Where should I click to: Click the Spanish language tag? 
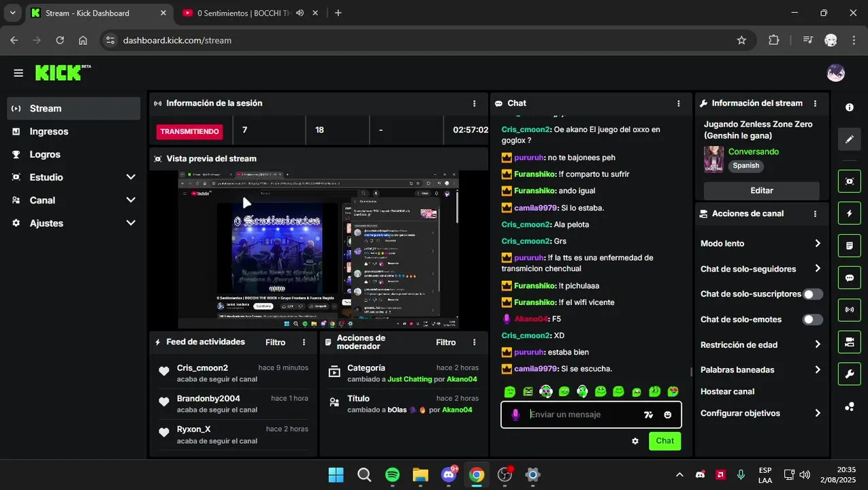coord(746,165)
